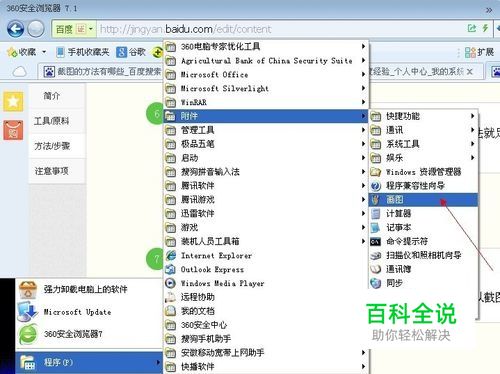This screenshot has height=374, width=500.
Task: Open 程序(P) in start menu
Action: click(89, 362)
